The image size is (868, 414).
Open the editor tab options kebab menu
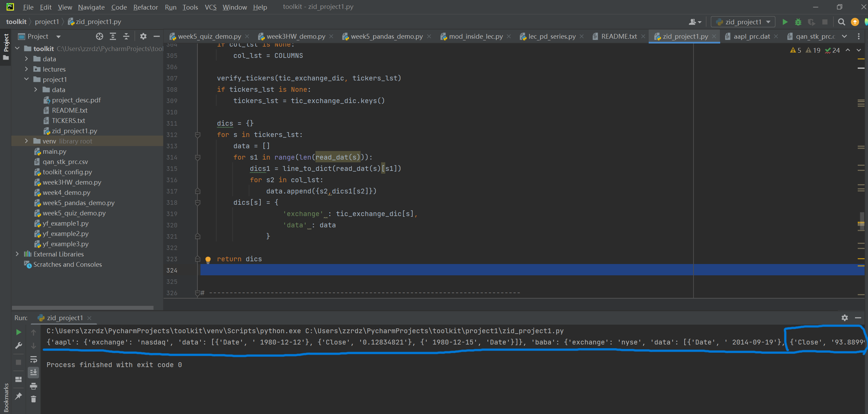(859, 36)
